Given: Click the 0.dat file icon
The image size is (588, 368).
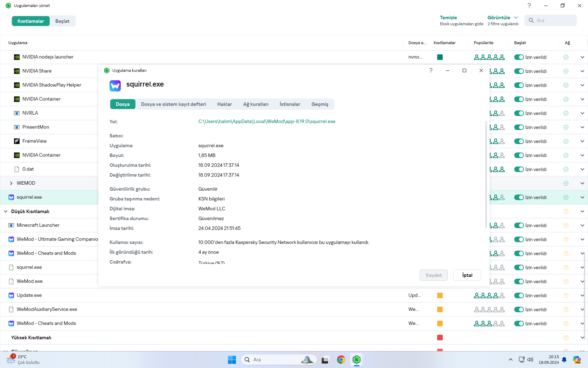Looking at the screenshot, I should click(17, 169).
